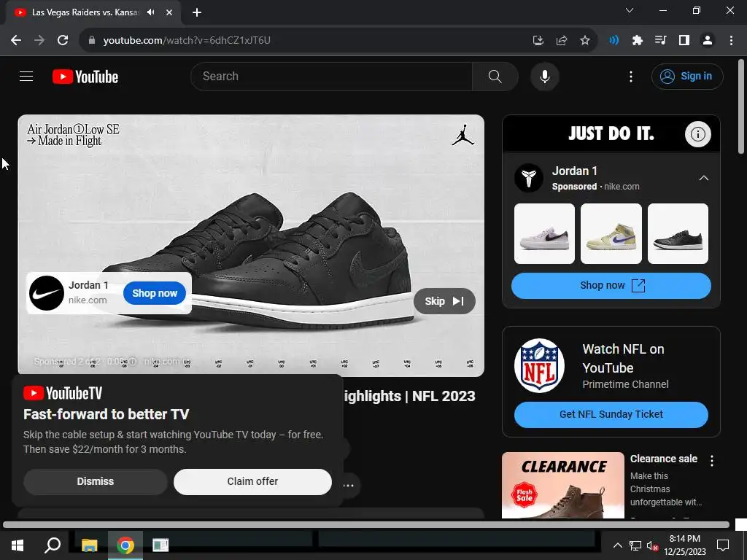Image resolution: width=747 pixels, height=560 pixels.
Task: Start voice search with microphone icon
Action: [x=544, y=76]
